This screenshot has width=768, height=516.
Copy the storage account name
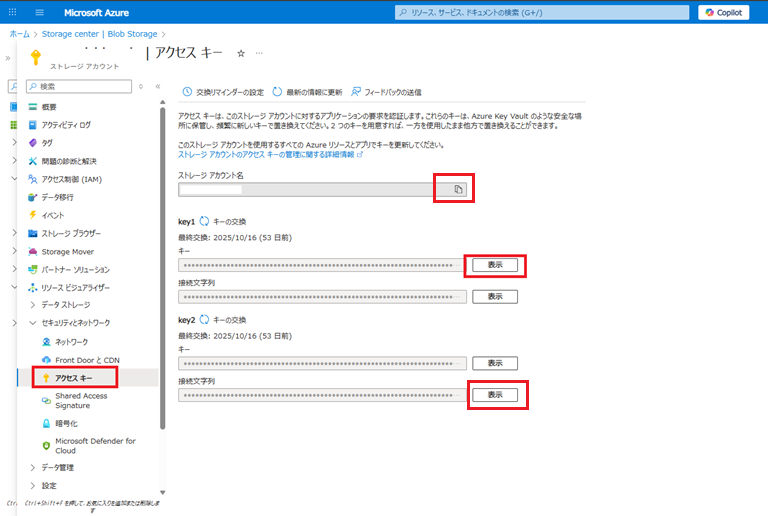(x=458, y=189)
